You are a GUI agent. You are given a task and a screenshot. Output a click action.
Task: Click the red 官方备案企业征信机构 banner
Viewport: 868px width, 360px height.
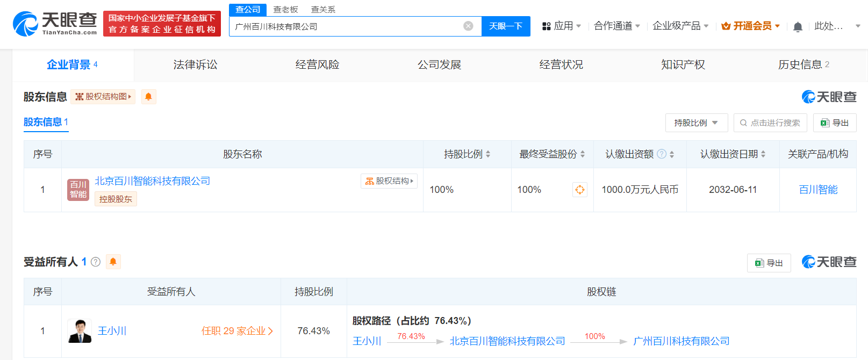pos(162,24)
